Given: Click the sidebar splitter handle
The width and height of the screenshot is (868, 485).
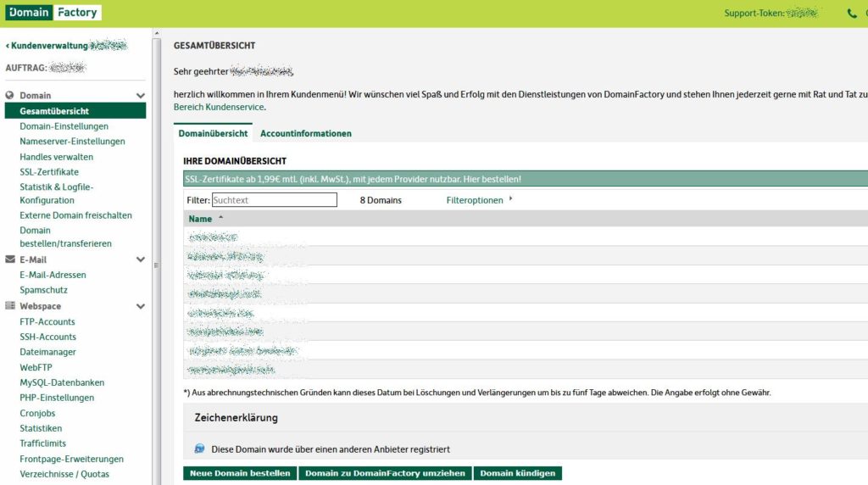Looking at the screenshot, I should [156, 265].
